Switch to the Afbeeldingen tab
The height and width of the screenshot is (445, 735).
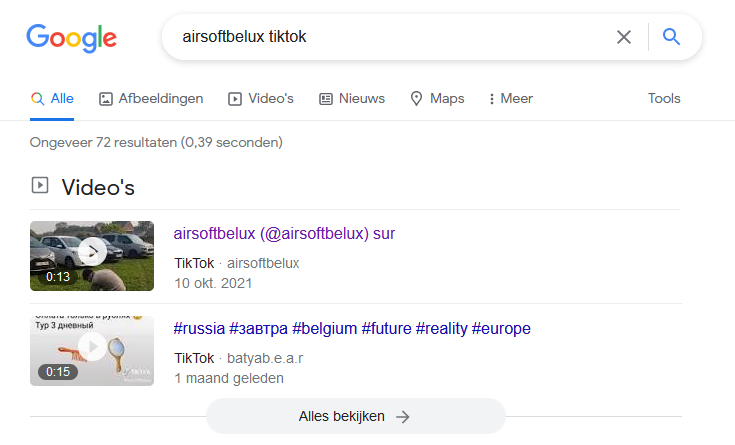point(151,98)
